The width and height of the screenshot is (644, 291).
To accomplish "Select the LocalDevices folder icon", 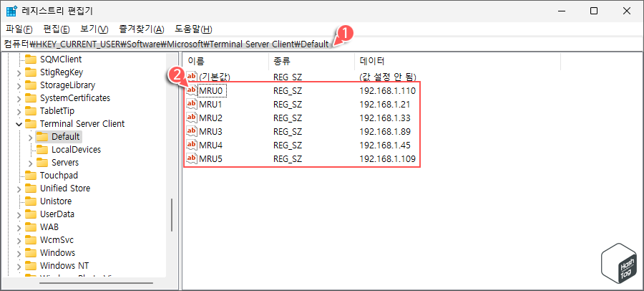I will [42, 149].
